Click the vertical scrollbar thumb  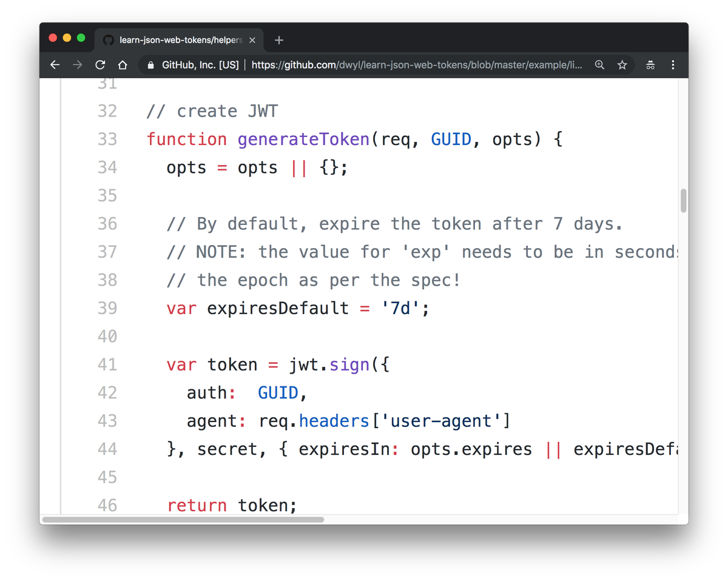pos(683,201)
